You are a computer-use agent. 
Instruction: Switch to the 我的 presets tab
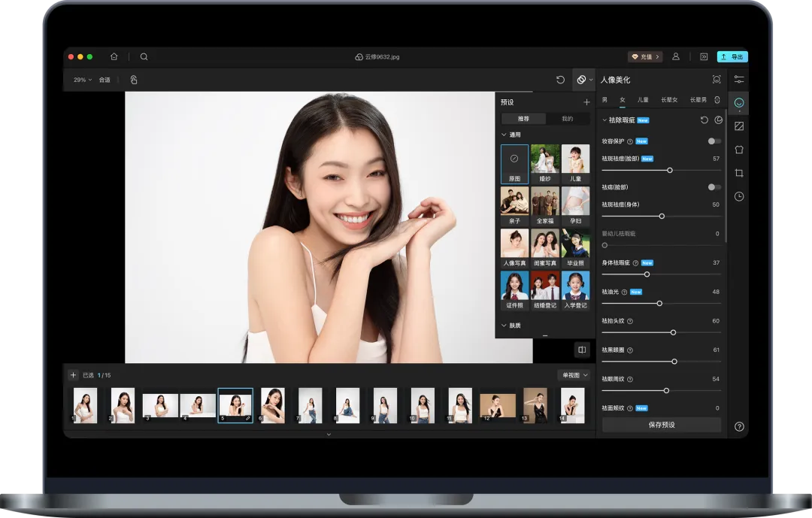(x=567, y=119)
